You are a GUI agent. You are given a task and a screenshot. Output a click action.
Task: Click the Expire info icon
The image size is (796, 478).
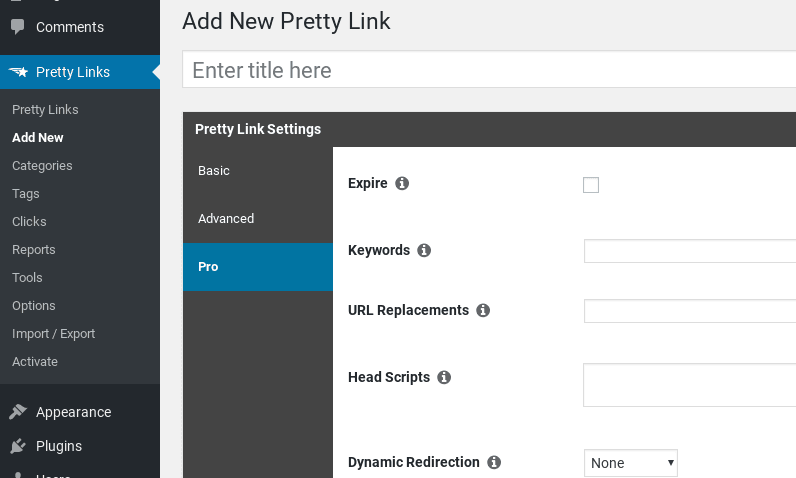click(x=402, y=183)
